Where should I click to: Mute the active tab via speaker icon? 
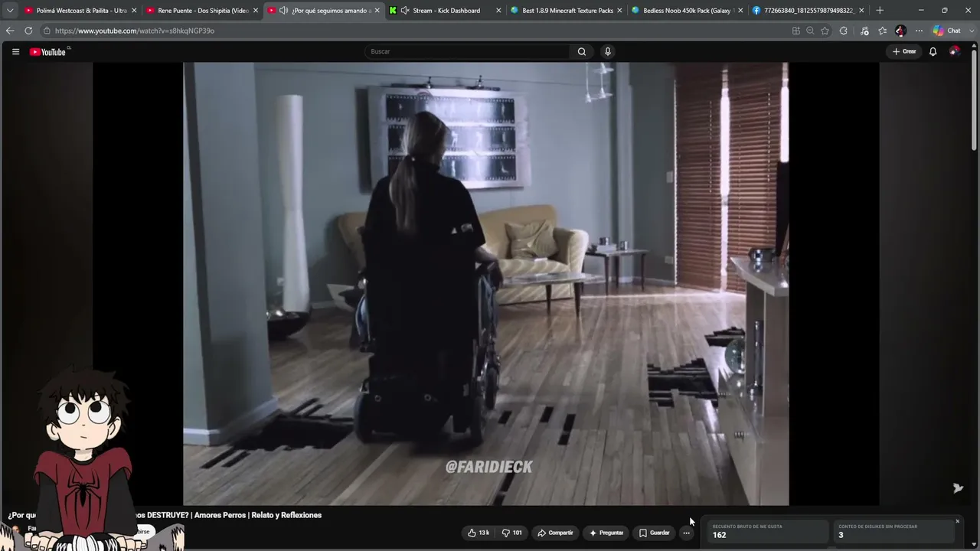pyautogui.click(x=283, y=11)
